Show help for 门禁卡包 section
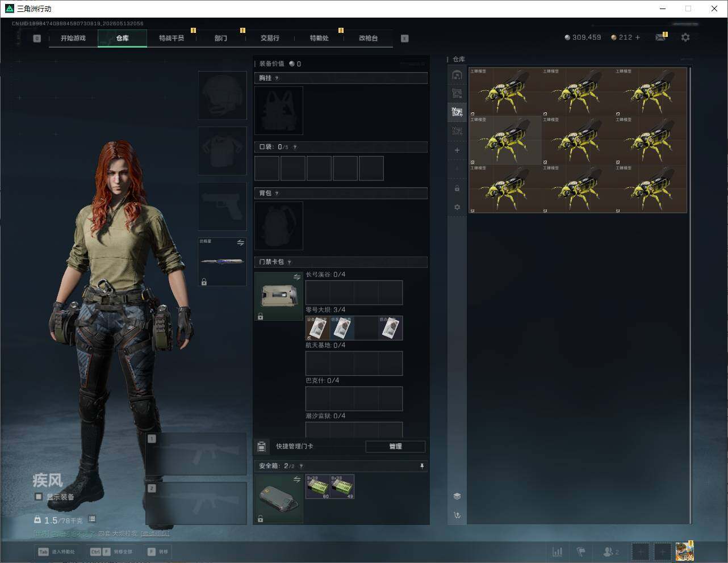The image size is (728, 563). 289,262
